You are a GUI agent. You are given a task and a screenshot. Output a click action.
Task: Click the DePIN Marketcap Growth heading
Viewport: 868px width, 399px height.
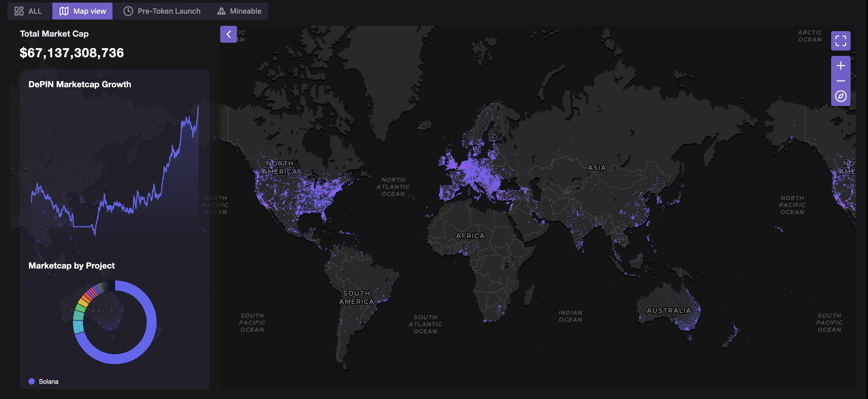pyautogui.click(x=80, y=84)
